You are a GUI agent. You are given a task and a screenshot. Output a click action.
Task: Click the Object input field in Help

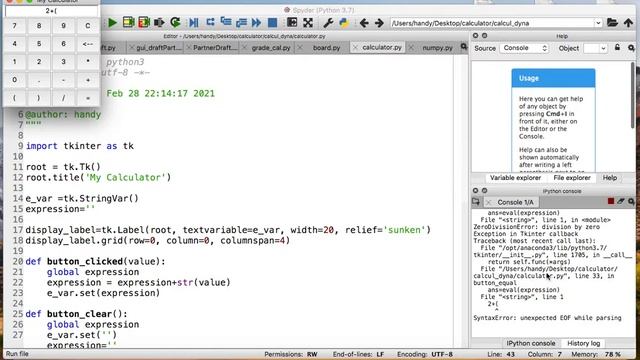[591, 48]
